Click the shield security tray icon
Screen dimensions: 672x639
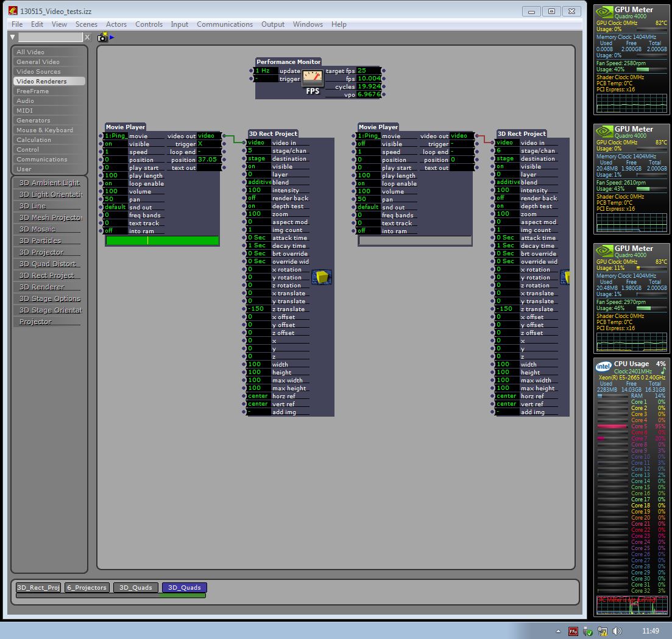click(x=588, y=632)
